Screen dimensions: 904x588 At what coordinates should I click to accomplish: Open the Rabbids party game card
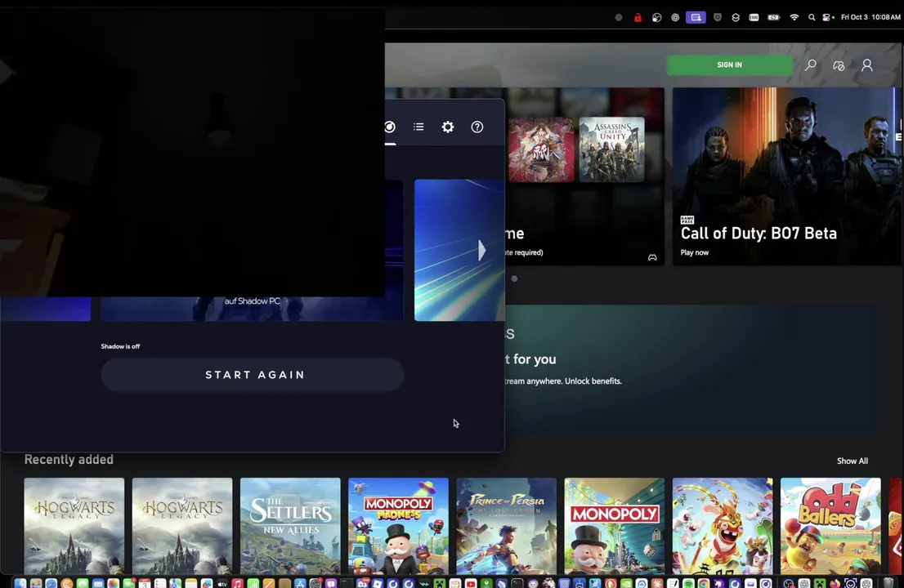(x=723, y=525)
